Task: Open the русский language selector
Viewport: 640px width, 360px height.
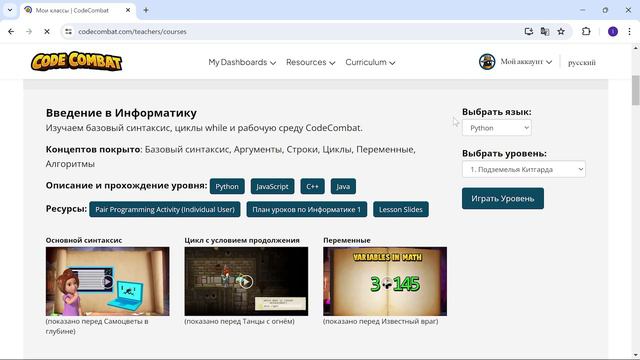Action: (x=582, y=62)
